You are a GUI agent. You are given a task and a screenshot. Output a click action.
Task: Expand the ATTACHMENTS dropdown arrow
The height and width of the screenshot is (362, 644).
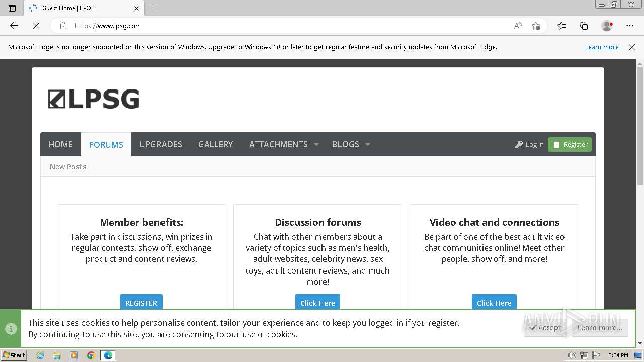[316, 145]
